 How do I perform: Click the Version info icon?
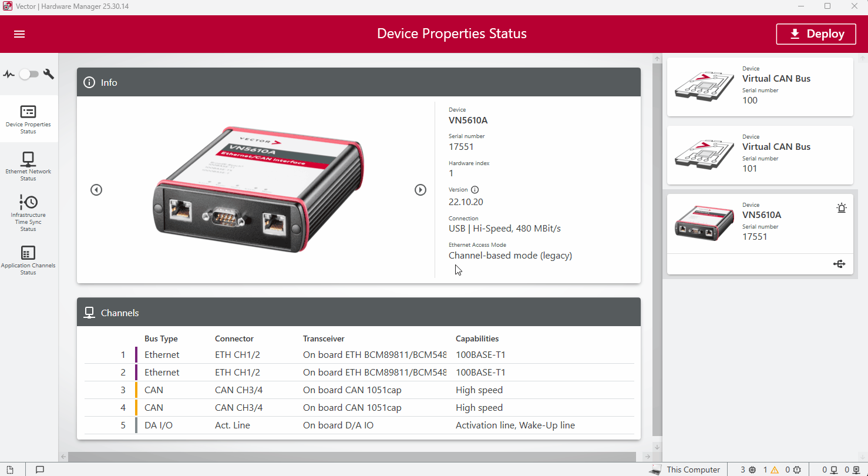click(x=475, y=190)
